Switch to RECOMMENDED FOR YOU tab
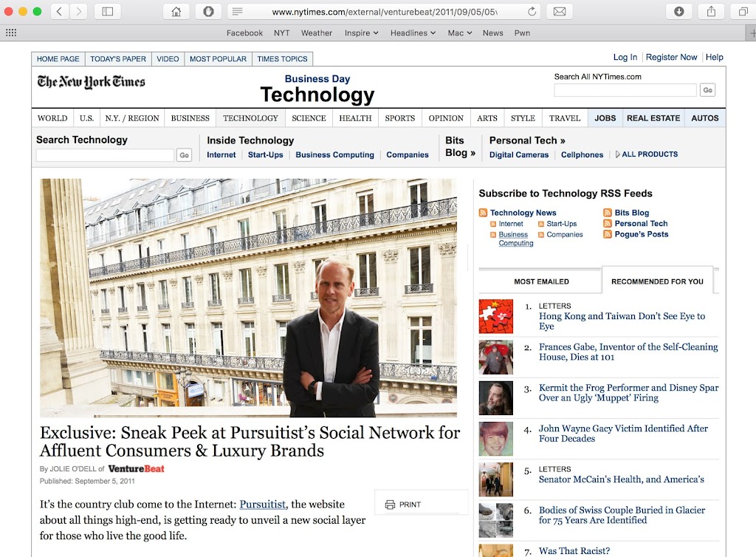This screenshot has height=557, width=756. click(657, 281)
